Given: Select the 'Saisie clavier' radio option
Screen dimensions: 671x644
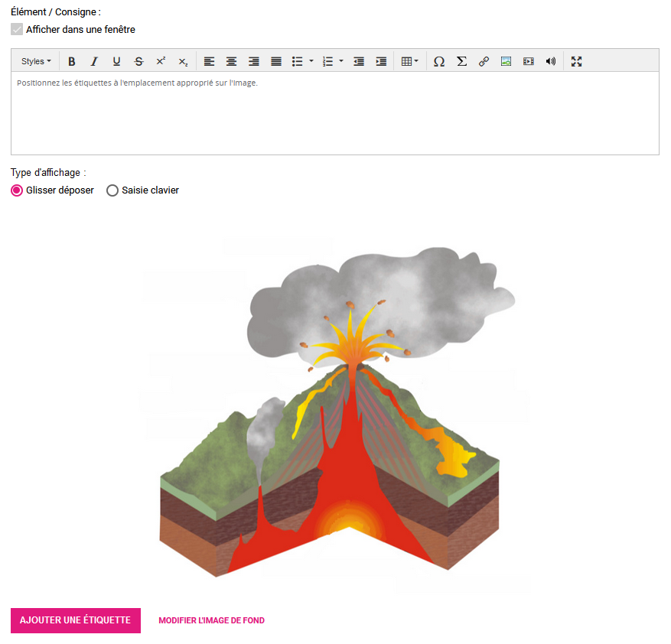Looking at the screenshot, I should (x=112, y=190).
